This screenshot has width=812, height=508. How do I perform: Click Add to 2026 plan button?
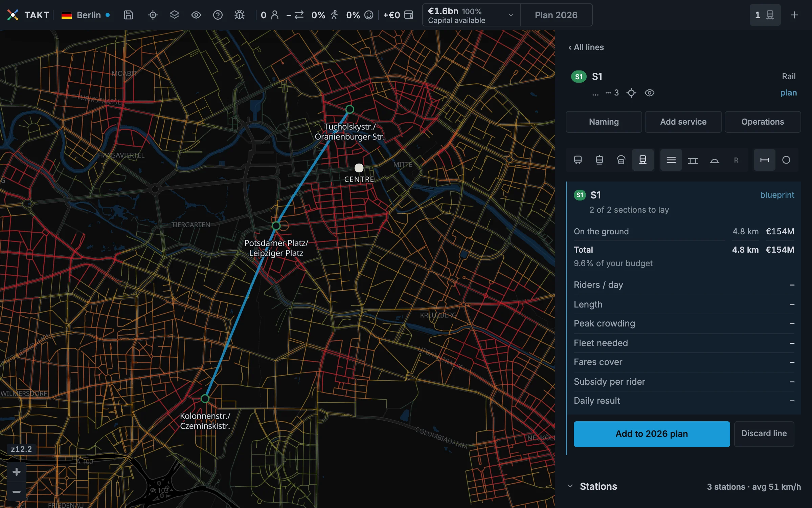coord(652,434)
